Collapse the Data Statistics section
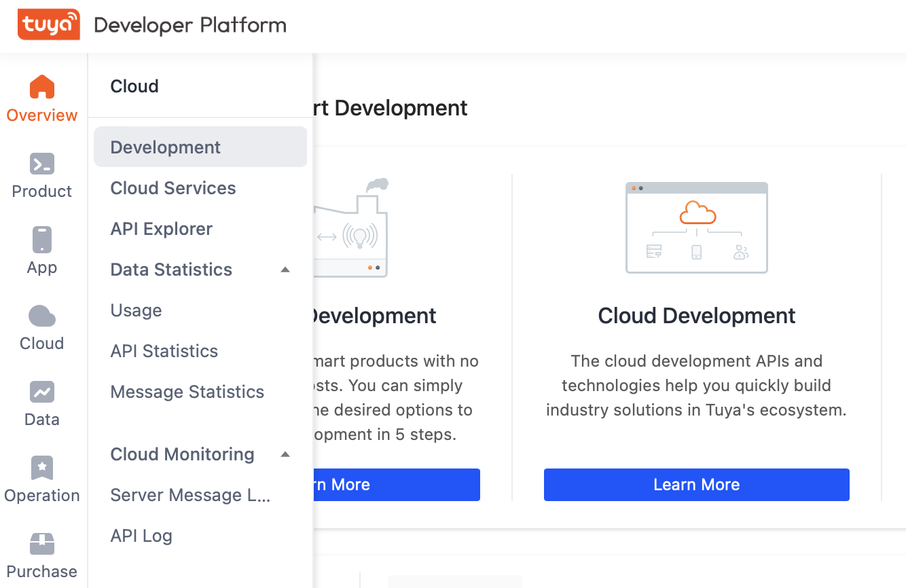906x588 pixels. pyautogui.click(x=285, y=269)
